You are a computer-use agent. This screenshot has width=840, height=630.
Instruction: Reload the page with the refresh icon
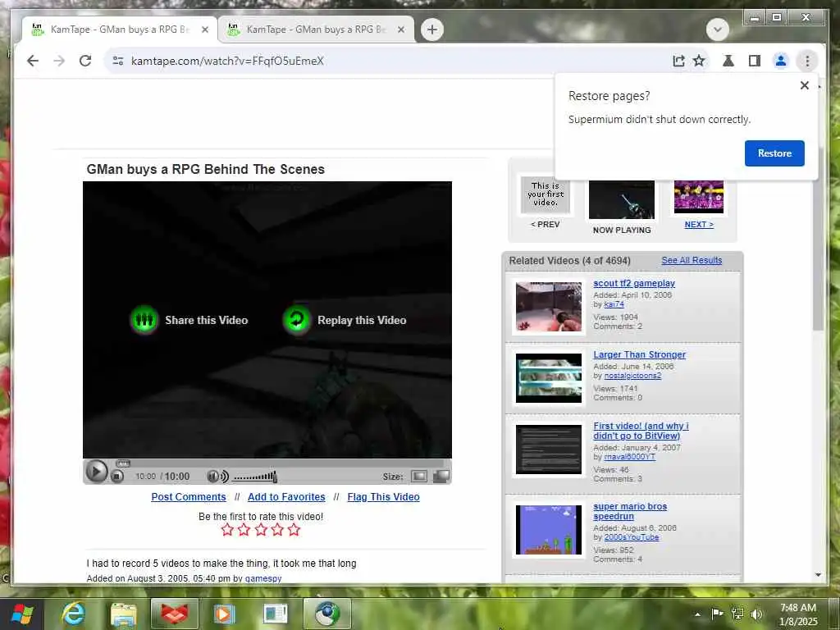coord(85,61)
